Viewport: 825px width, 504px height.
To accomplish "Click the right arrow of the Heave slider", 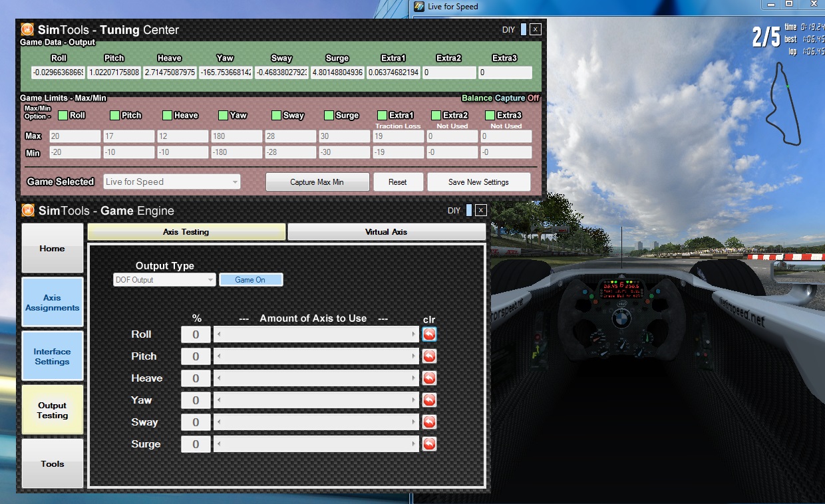I will coord(414,378).
